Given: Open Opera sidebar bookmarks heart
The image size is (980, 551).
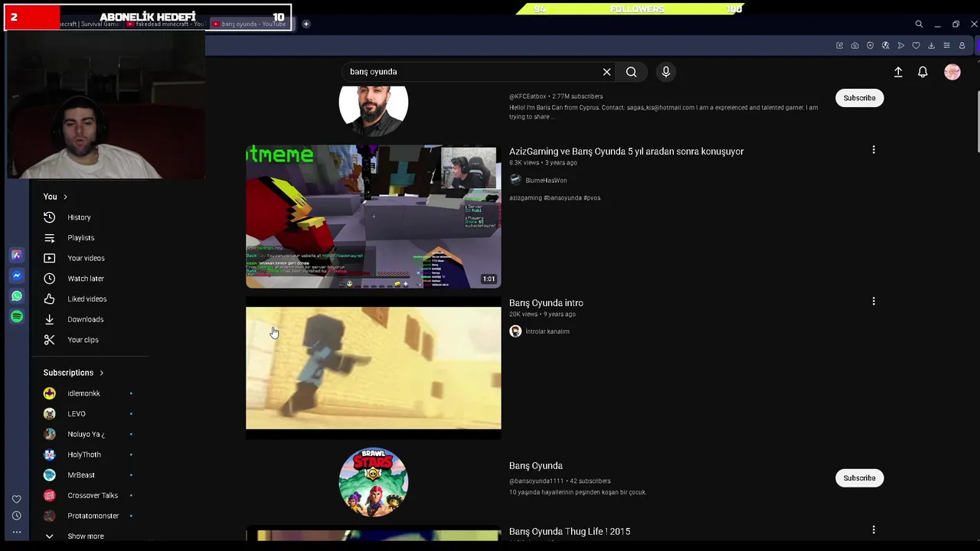Looking at the screenshot, I should point(16,500).
